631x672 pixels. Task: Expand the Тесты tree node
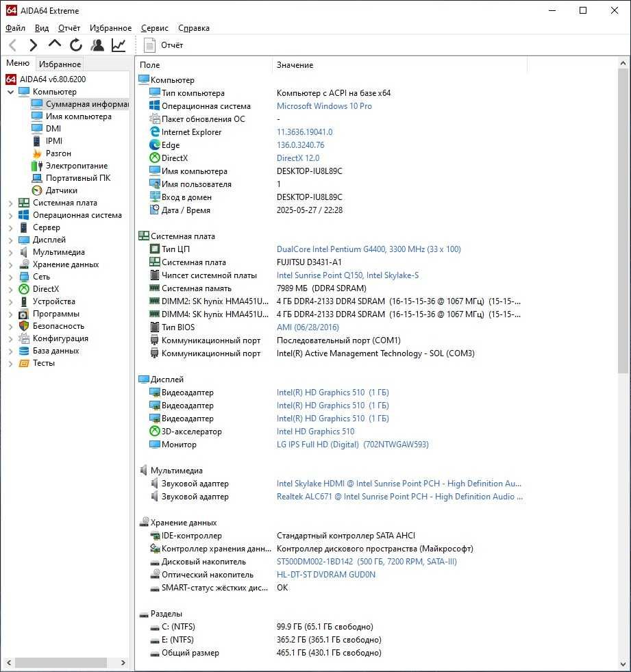point(11,364)
